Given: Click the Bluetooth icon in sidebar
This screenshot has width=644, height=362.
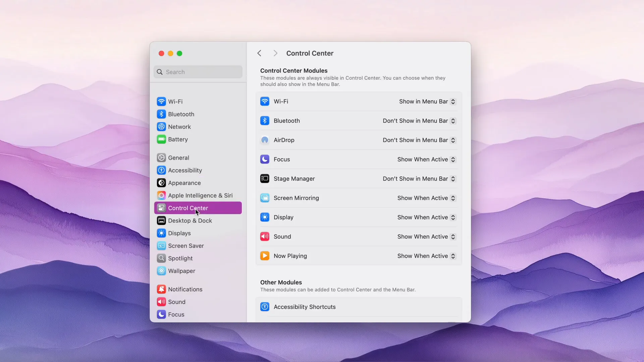Looking at the screenshot, I should [x=161, y=114].
